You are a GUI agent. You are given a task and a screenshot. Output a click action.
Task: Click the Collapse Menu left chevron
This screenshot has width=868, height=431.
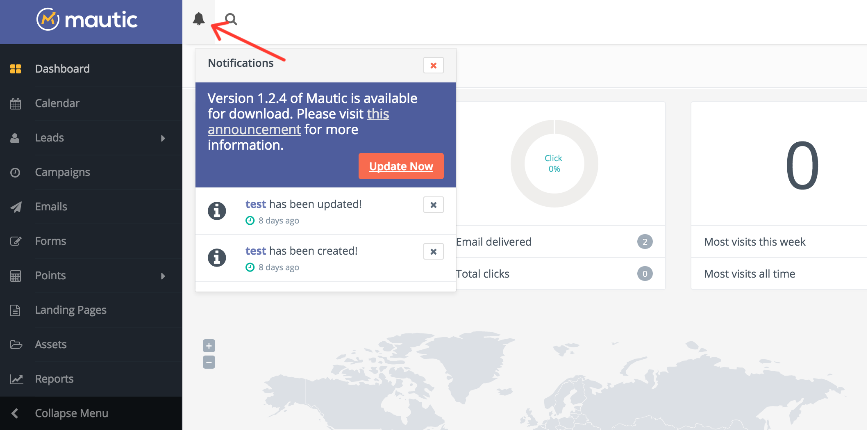coord(15,413)
